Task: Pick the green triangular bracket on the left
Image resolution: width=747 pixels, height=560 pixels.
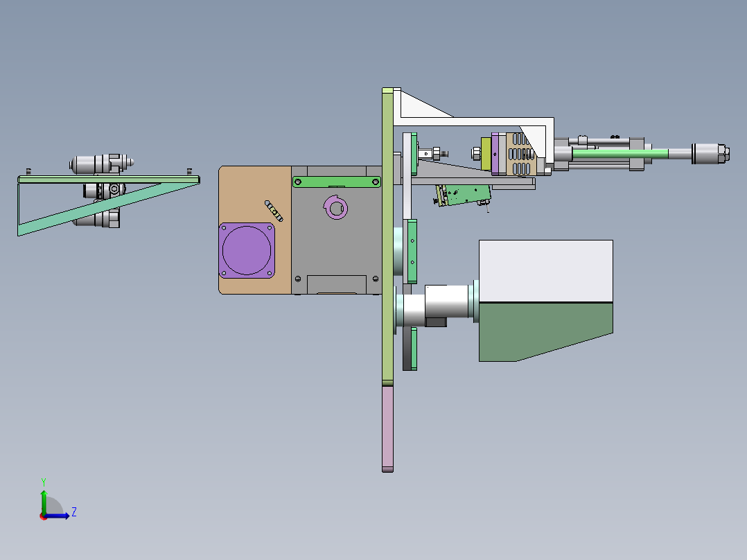Action: point(109,205)
